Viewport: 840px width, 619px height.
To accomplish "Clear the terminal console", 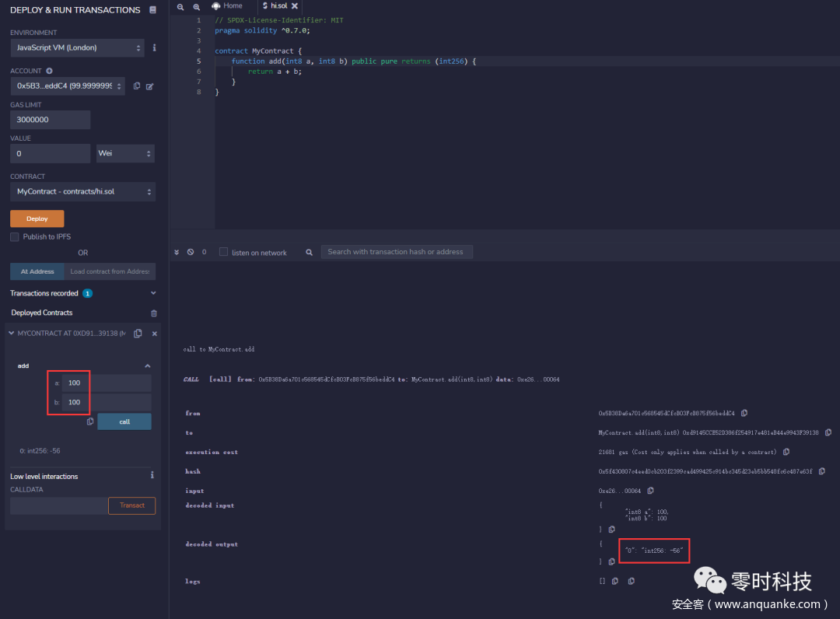I will (190, 252).
